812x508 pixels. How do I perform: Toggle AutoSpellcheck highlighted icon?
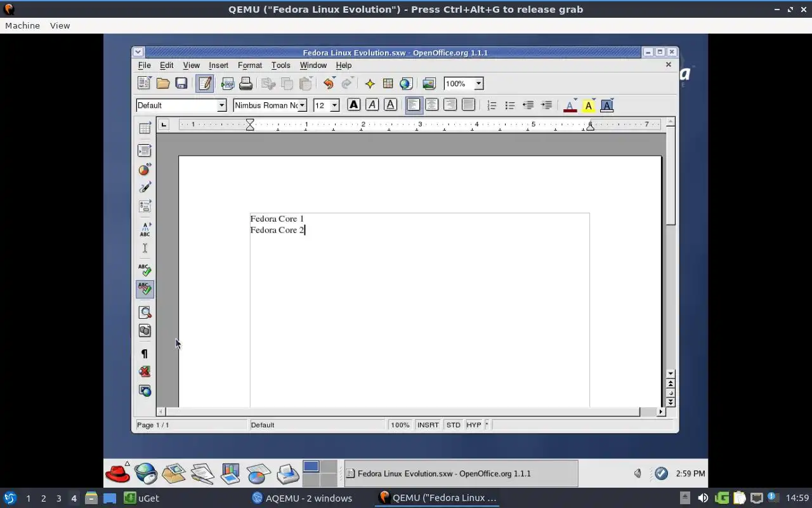[145, 290]
